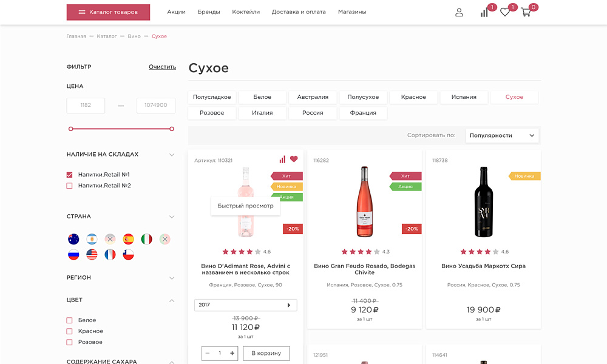
Task: Click the compare bars icon on D'Adimant Rose card
Action: coord(282,159)
